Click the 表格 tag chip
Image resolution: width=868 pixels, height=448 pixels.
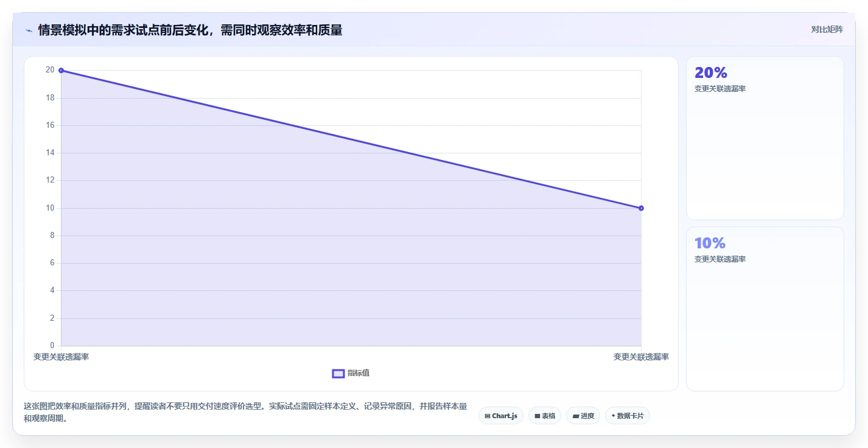545,416
